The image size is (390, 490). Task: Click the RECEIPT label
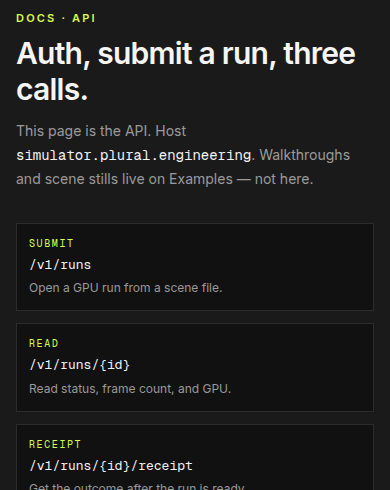[55, 444]
